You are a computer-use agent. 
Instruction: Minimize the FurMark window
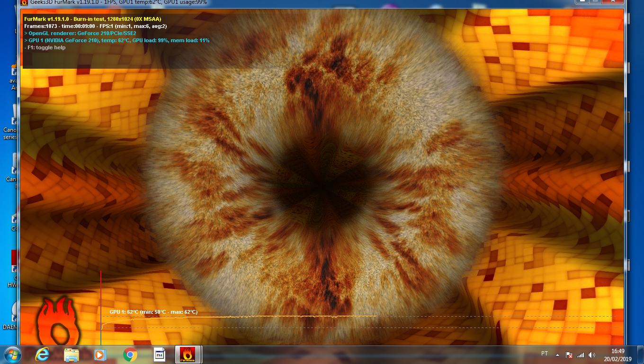581,2
